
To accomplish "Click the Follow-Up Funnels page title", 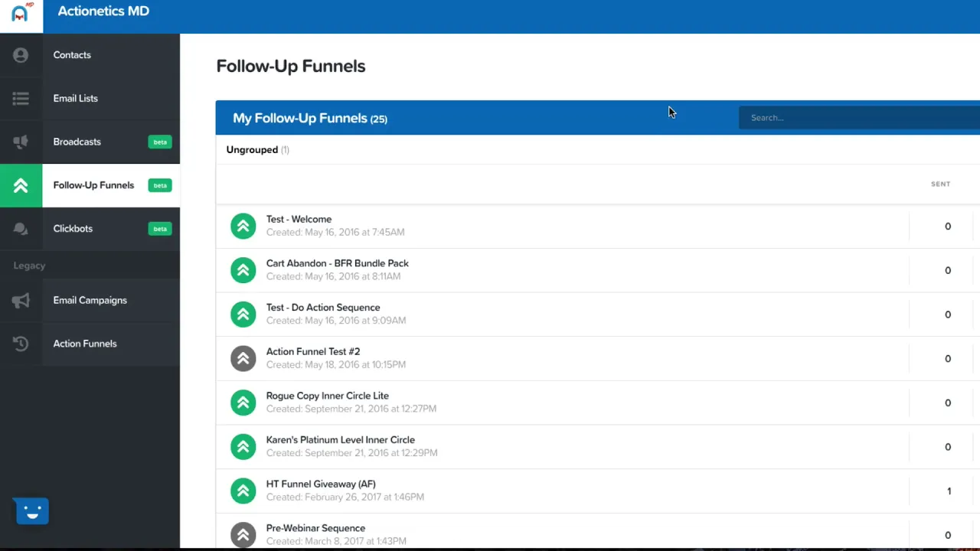I will 291,67.
